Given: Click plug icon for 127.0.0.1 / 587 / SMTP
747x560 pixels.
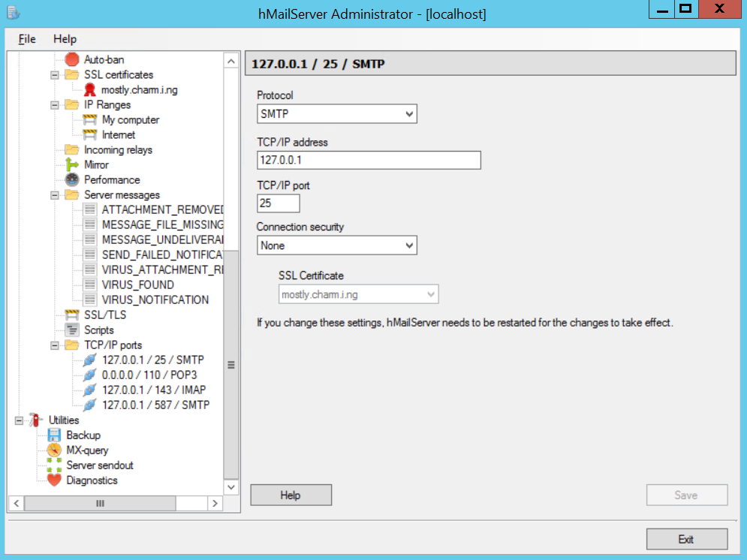Looking at the screenshot, I should pyautogui.click(x=89, y=405).
